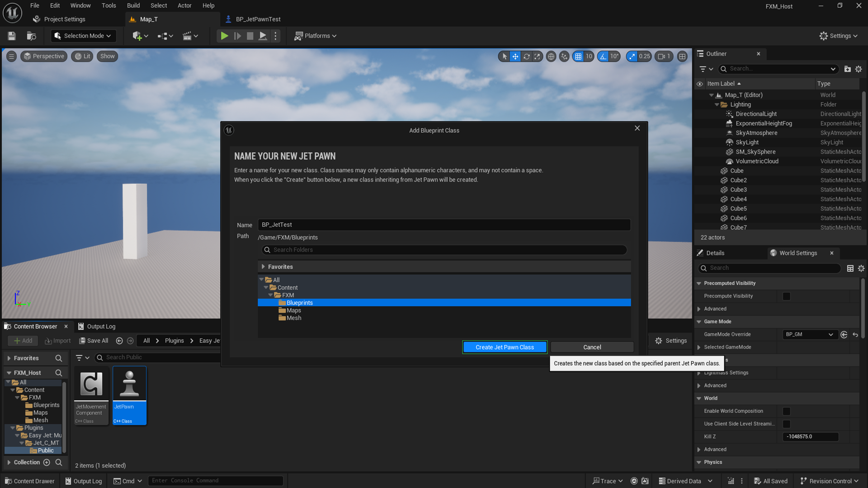Start Play in Editor with green play button

224,36
